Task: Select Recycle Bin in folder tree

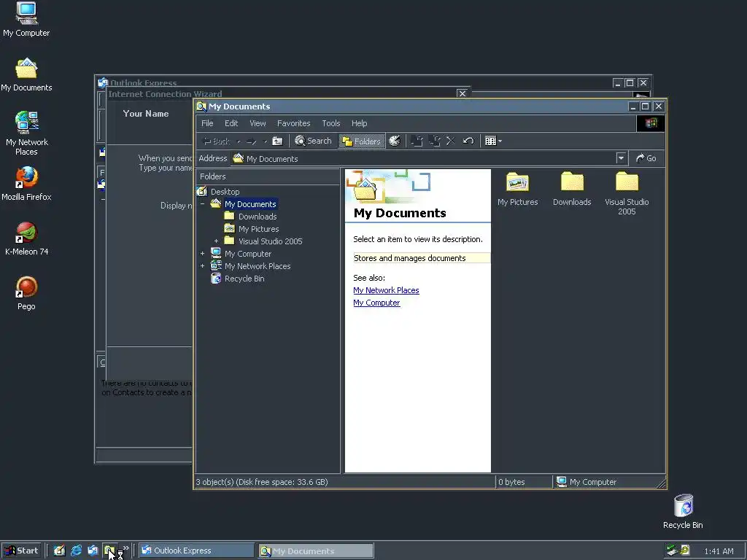Action: [244, 279]
